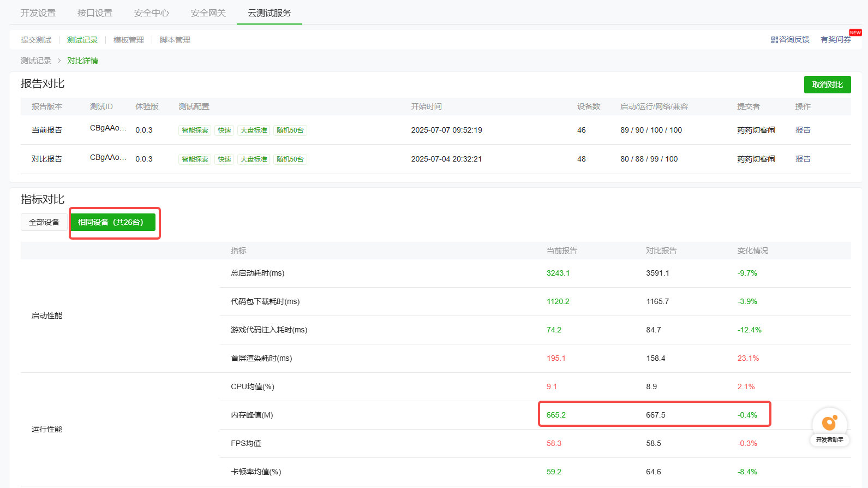The height and width of the screenshot is (488, 868).
Task: Click the test ID of 当前报告 row
Action: [108, 128]
